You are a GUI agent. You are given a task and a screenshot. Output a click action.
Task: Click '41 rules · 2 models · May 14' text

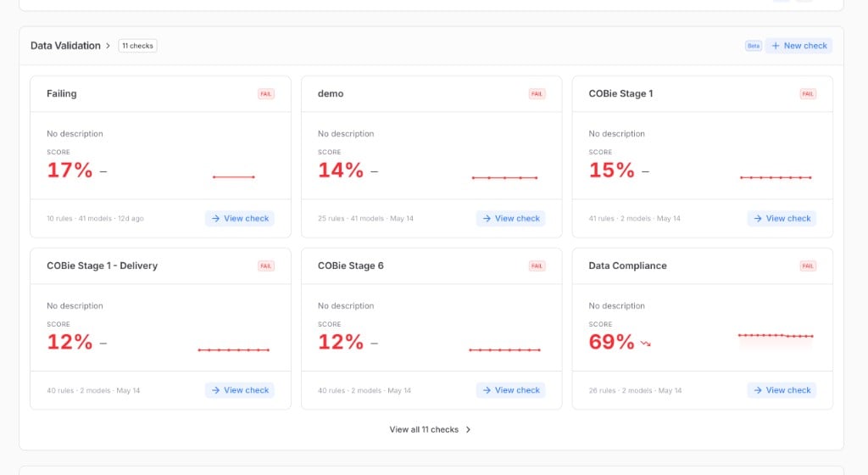[x=634, y=219]
